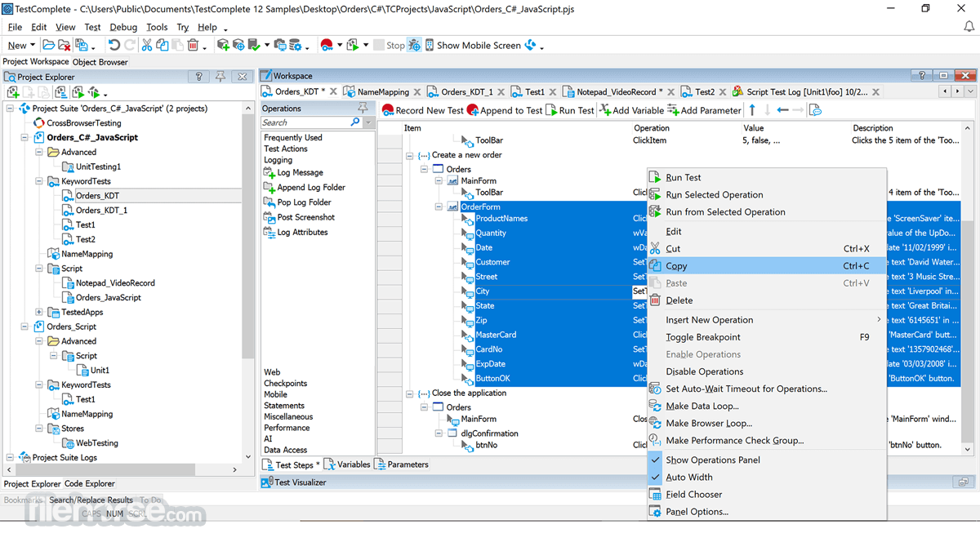Click the Operations Search input field
The image size is (980, 551).
pos(305,122)
